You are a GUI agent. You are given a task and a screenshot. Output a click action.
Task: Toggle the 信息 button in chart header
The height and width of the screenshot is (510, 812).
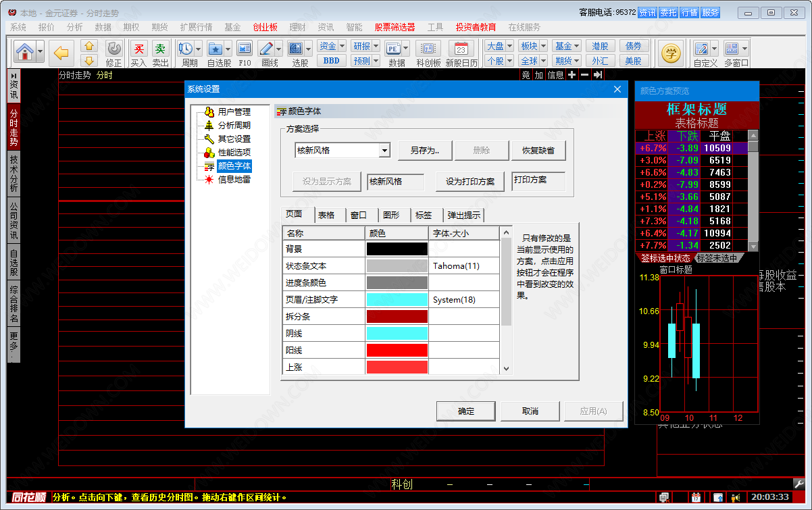pos(555,75)
